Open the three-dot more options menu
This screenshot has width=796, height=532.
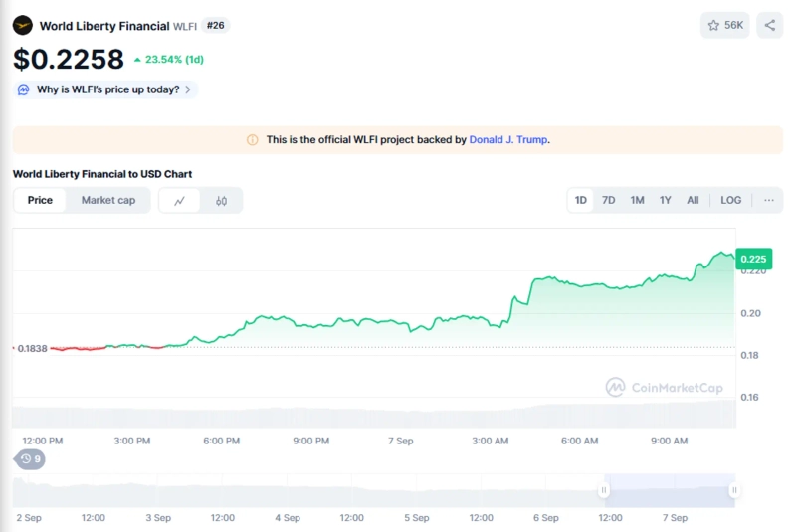coord(768,200)
